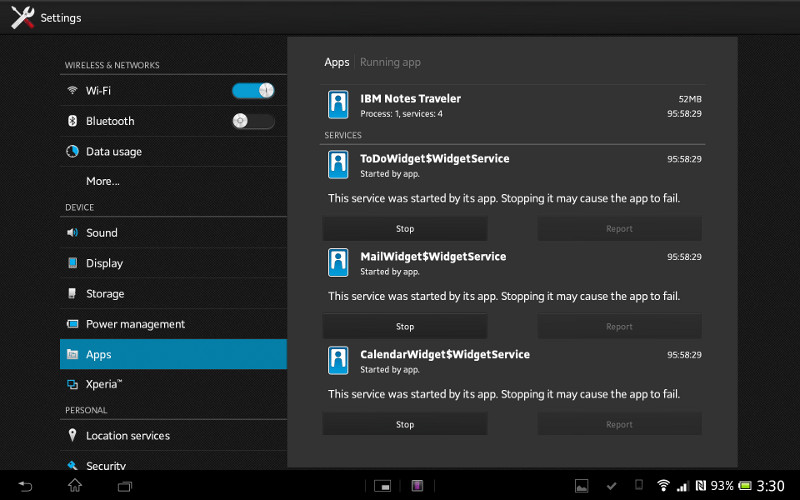Click the CalendarWidget$WidgetService icon
The width and height of the screenshot is (800, 500).
coord(338,360)
